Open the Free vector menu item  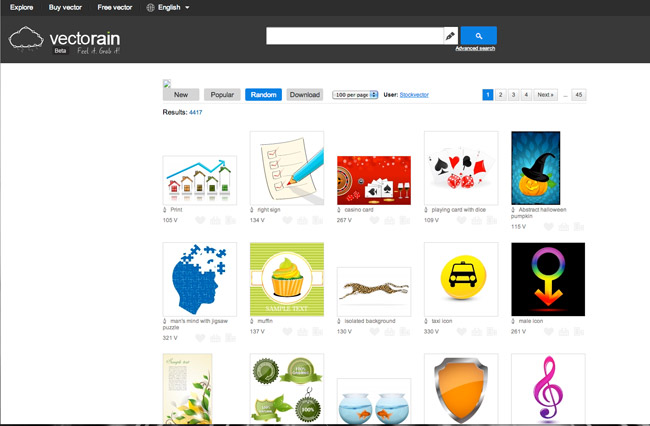[x=115, y=7]
